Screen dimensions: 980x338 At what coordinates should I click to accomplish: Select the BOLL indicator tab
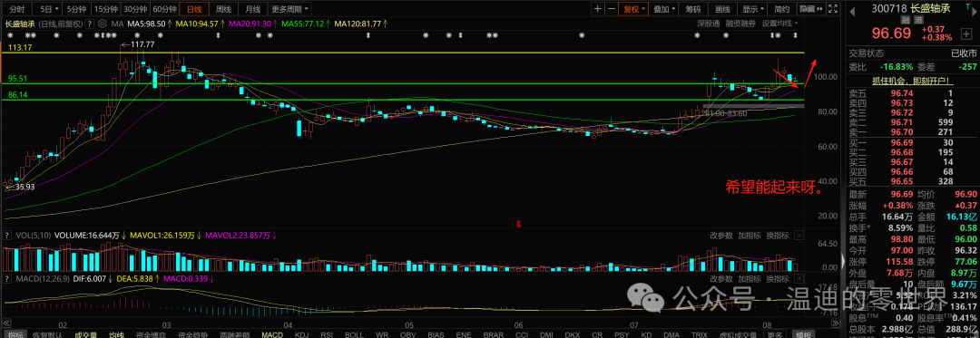click(x=355, y=334)
